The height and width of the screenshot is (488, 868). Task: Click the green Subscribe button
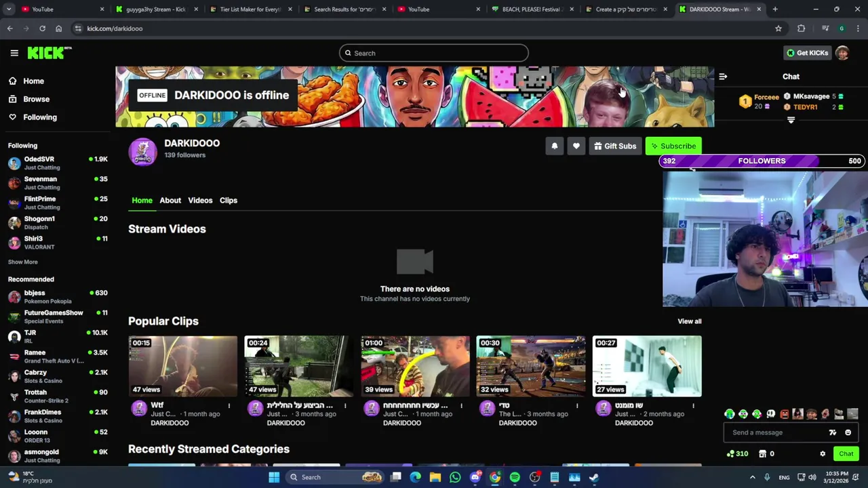pyautogui.click(x=673, y=146)
